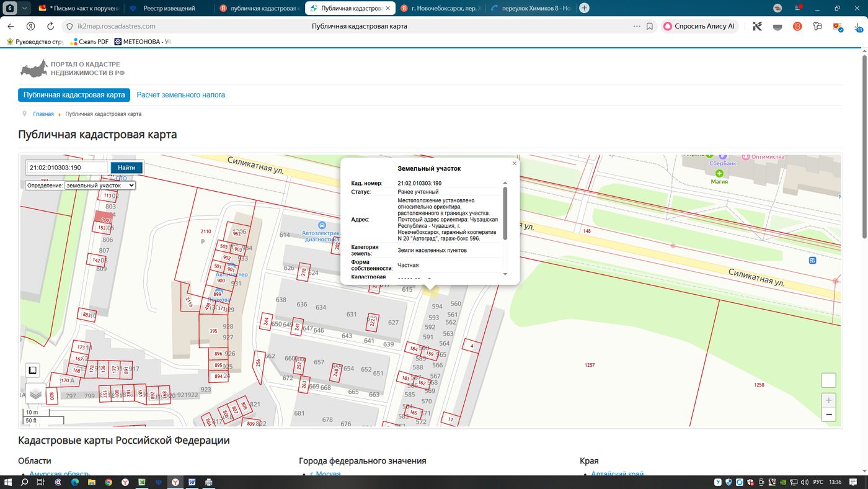Zoom out the map with minus button
Screen dimensions: 868x489
(828, 415)
